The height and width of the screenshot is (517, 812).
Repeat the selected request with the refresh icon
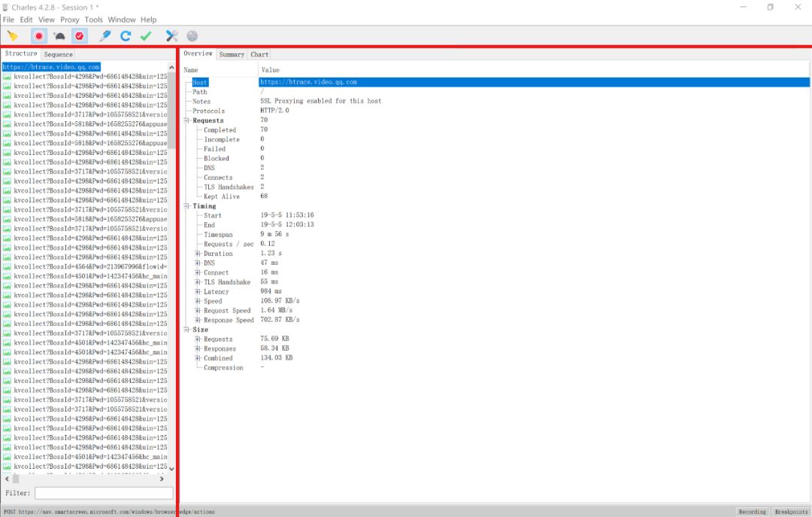point(126,36)
